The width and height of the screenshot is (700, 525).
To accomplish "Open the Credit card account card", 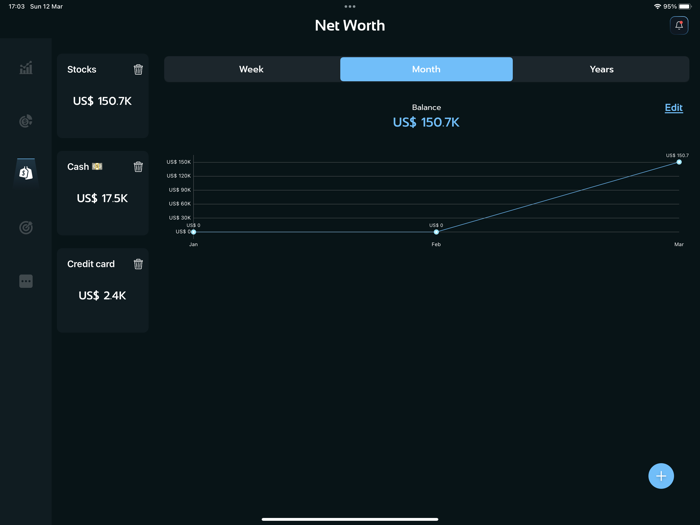I will pyautogui.click(x=103, y=290).
